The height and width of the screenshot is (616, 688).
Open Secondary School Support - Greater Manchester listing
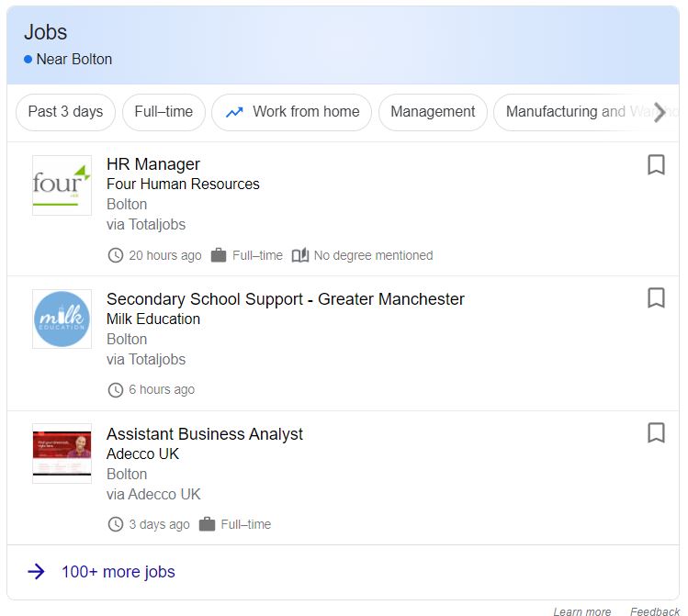click(285, 299)
